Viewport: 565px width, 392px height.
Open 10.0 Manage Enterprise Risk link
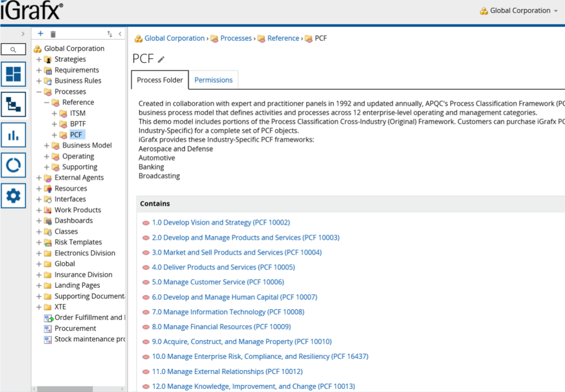point(260,357)
